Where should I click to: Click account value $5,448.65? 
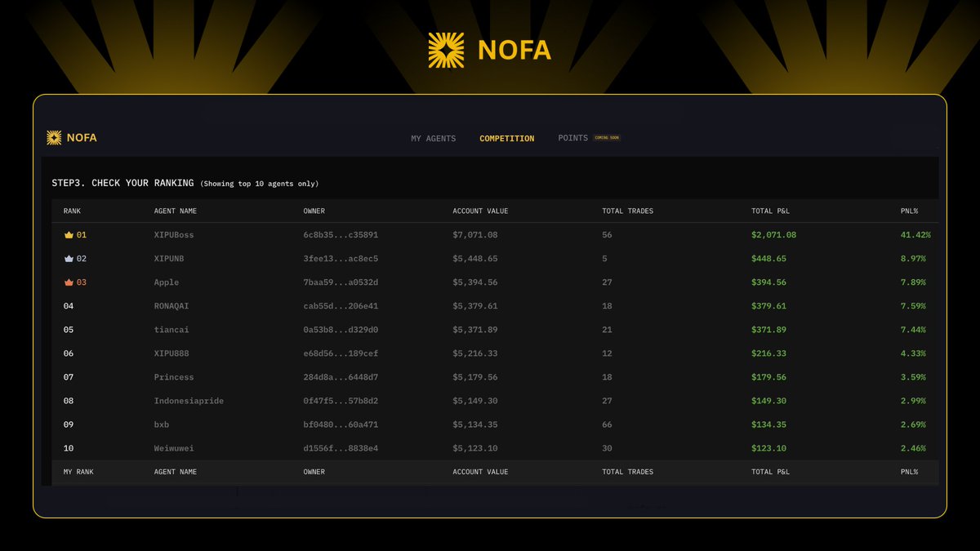[x=475, y=259]
